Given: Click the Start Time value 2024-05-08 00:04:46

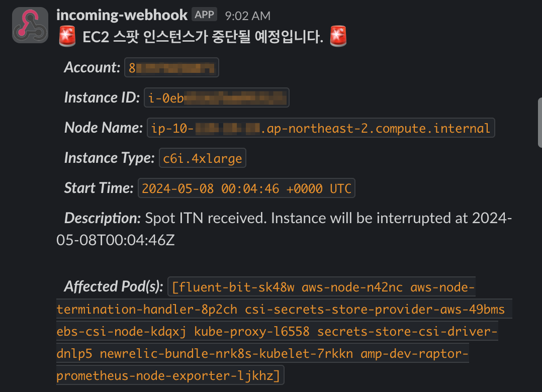Looking at the screenshot, I should (246, 187).
